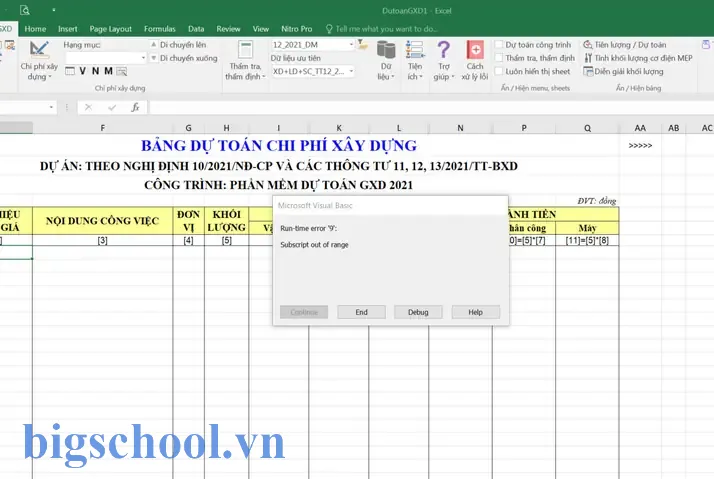The width and height of the screenshot is (714, 479).
Task: Click the lookup icon right of M
Action: click(122, 71)
